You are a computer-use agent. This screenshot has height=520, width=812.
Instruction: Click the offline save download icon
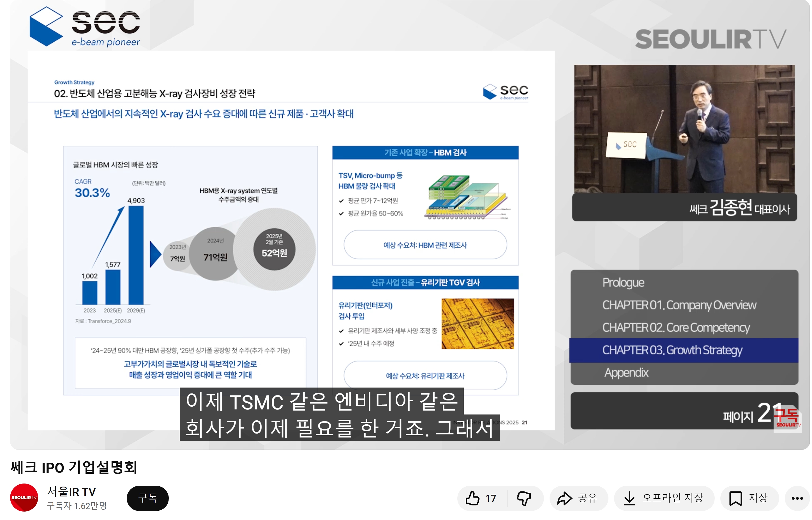629,498
